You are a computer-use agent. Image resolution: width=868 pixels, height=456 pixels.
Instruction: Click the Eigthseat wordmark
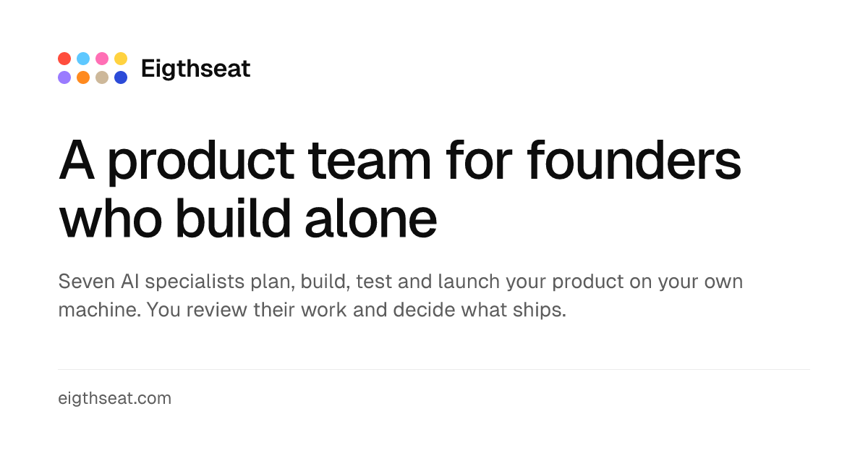click(x=196, y=69)
